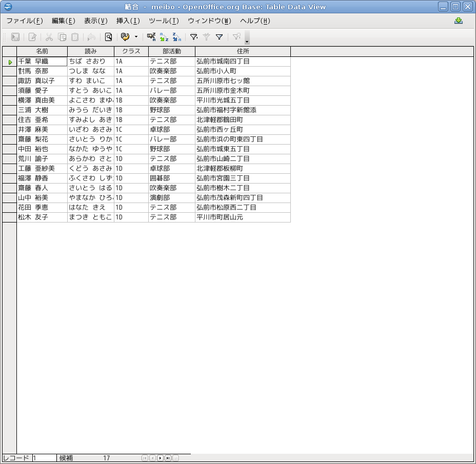Open the ウィンドウ(W) menu
The image size is (476, 464).
point(209,21)
